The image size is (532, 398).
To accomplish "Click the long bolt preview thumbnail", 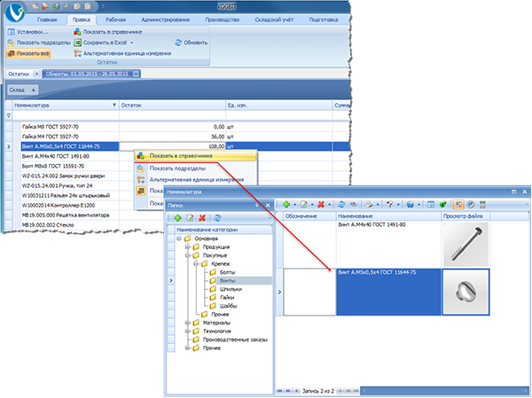I will tap(465, 245).
